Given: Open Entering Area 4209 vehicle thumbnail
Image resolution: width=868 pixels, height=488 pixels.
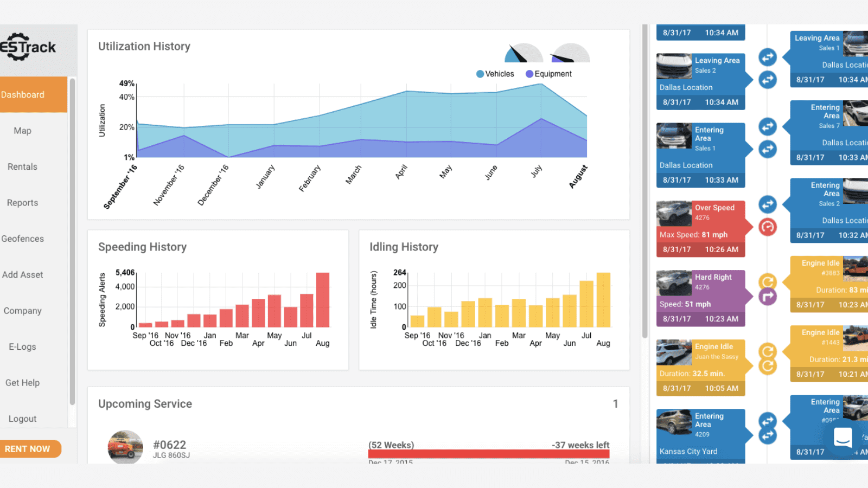Looking at the screenshot, I should pos(674,422).
